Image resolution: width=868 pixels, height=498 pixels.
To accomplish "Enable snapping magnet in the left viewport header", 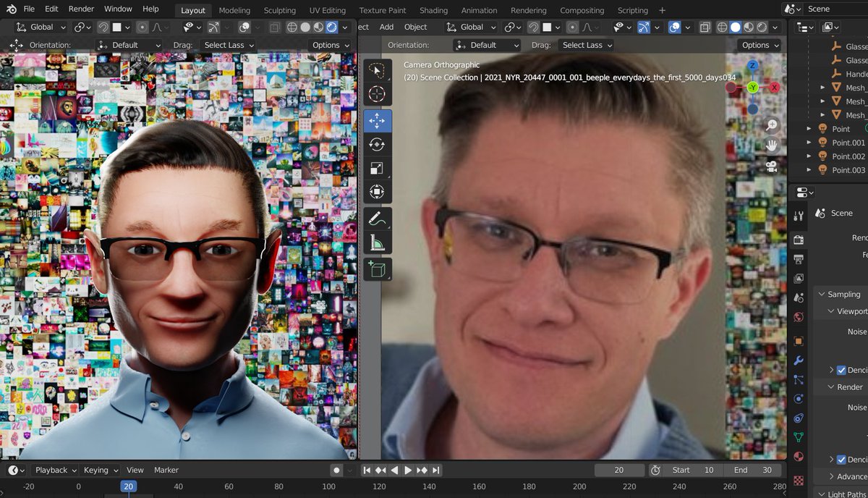I will pyautogui.click(x=103, y=28).
